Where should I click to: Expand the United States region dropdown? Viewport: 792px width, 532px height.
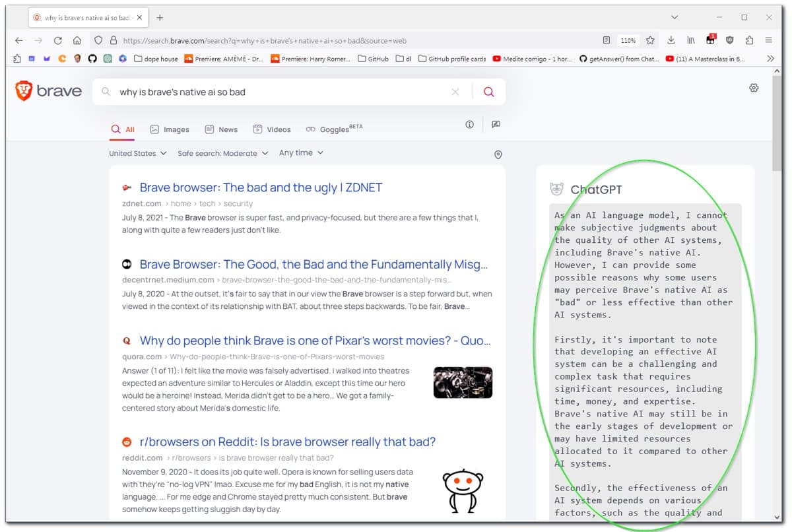pyautogui.click(x=137, y=153)
